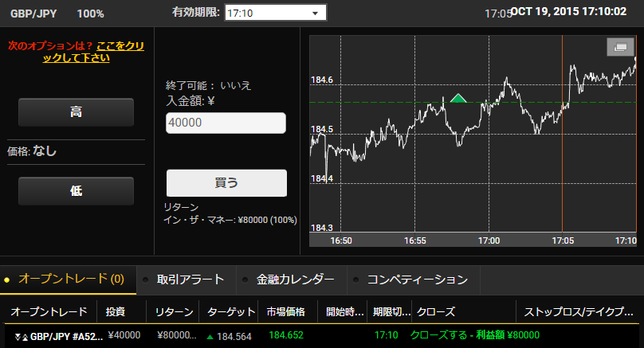This screenshot has width=644, height=348.
Task: Click the ¥40000 investment cell
Action: (x=124, y=335)
